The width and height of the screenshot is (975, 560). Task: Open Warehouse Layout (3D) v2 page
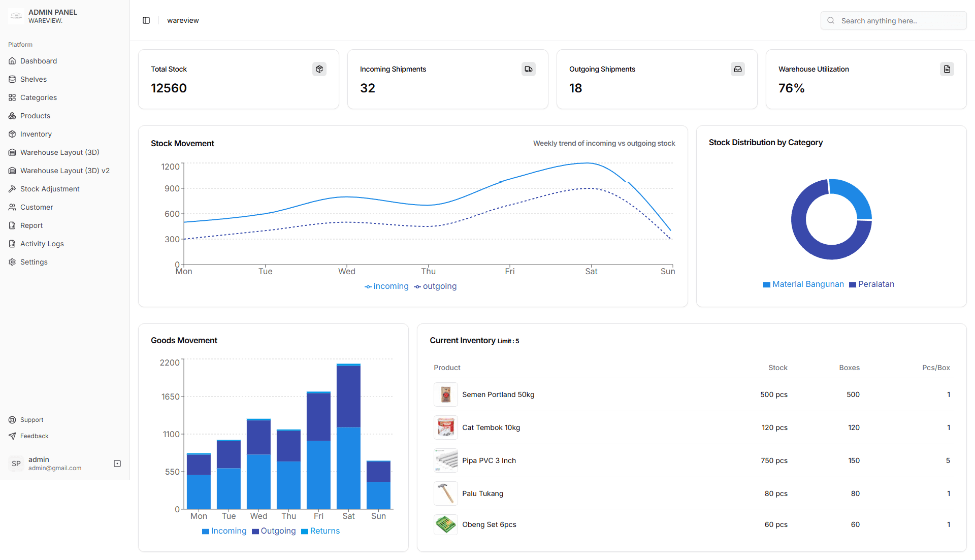point(64,171)
